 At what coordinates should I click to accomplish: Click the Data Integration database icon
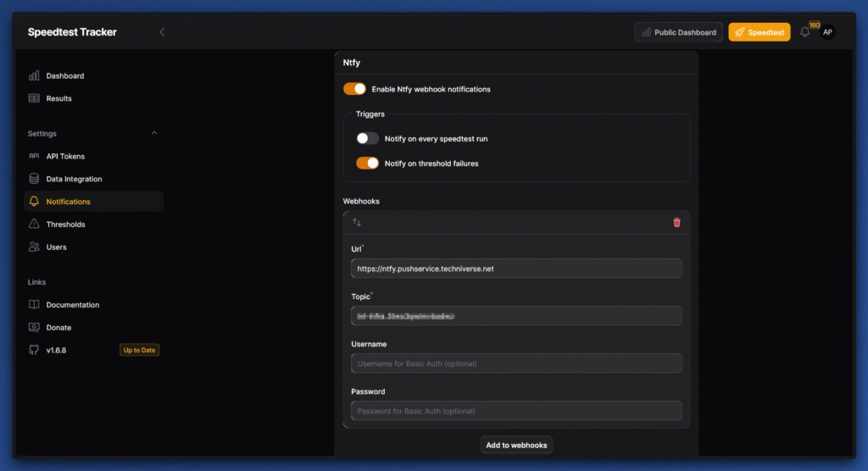34,179
